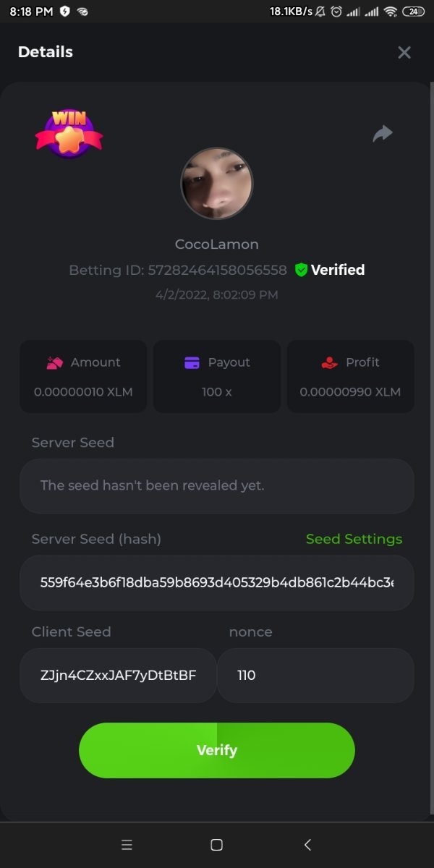Select the Server Seed hash field
Viewport: 434px width, 868px height.
click(217, 582)
